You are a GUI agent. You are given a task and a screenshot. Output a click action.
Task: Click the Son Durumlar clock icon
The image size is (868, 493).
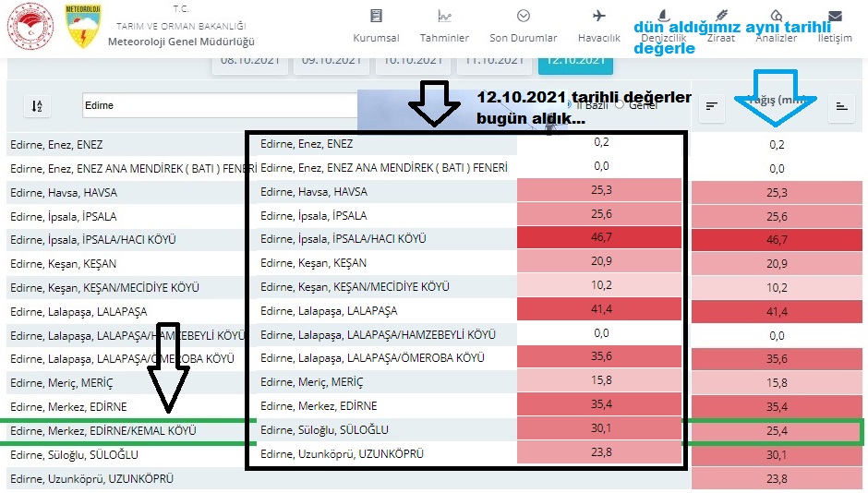pos(523,16)
